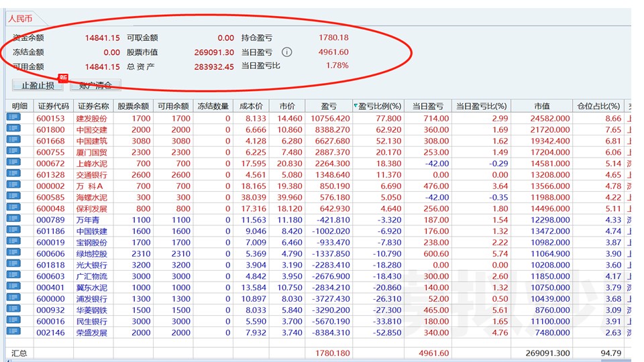This screenshot has height=362, width=644.
Task: Click the 当日盈亏 column header
Action: [x=428, y=106]
